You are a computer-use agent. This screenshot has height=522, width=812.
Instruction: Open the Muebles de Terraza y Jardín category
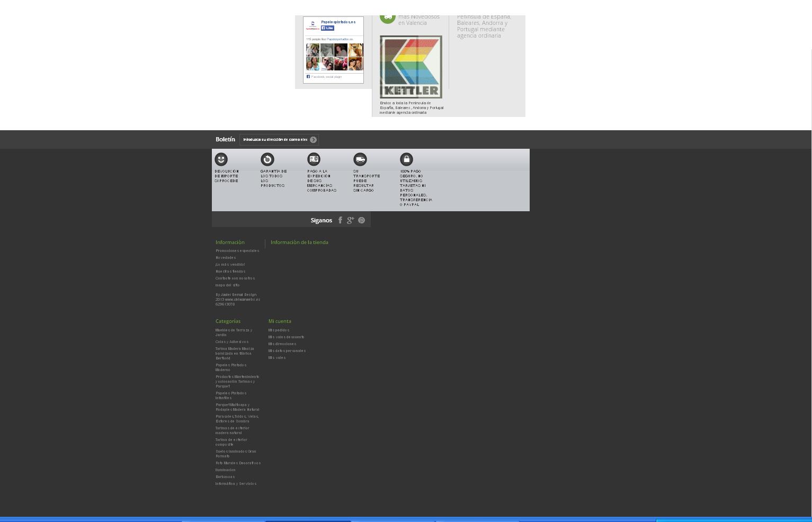click(234, 332)
